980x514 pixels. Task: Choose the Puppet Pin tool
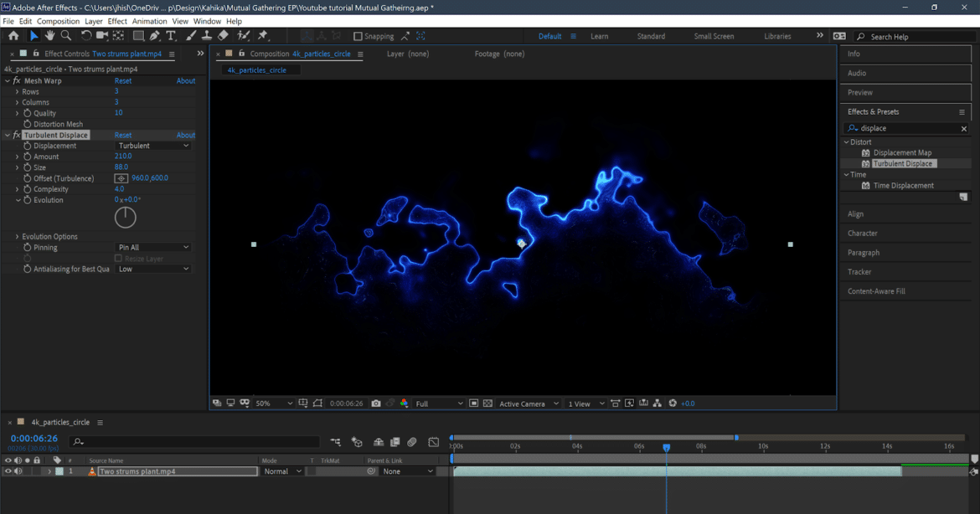pyautogui.click(x=265, y=36)
